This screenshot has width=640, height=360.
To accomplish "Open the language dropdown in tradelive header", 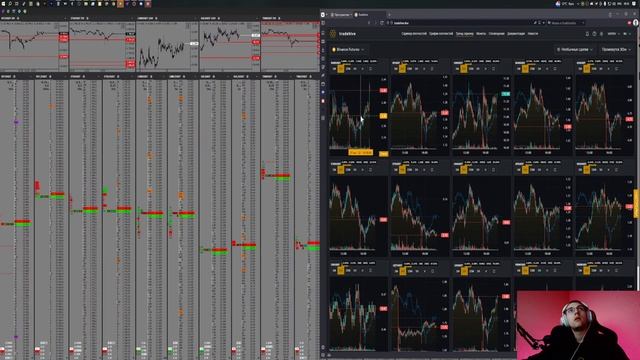I will pos(613,33).
